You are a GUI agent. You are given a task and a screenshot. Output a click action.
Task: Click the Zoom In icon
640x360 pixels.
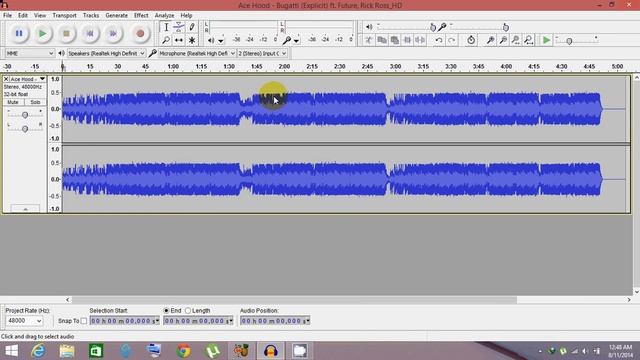click(491, 40)
